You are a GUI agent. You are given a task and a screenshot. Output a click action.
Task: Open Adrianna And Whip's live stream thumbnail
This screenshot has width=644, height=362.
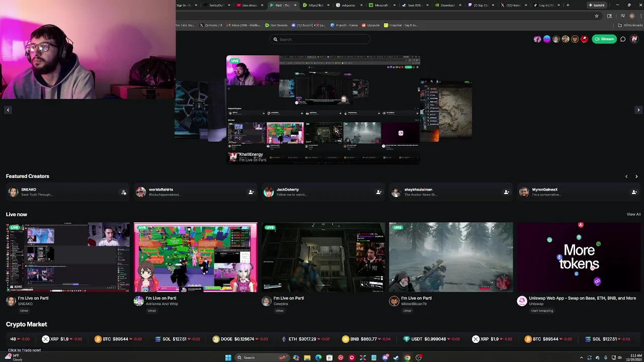point(196,257)
